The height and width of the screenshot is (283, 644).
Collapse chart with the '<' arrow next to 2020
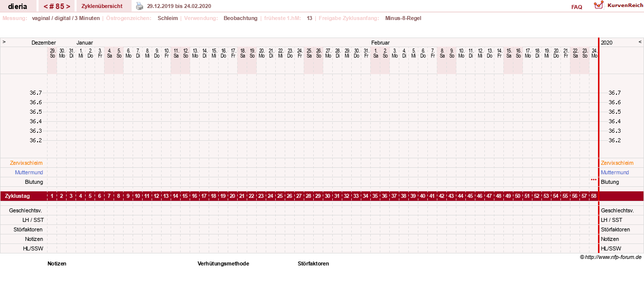pos(639,42)
